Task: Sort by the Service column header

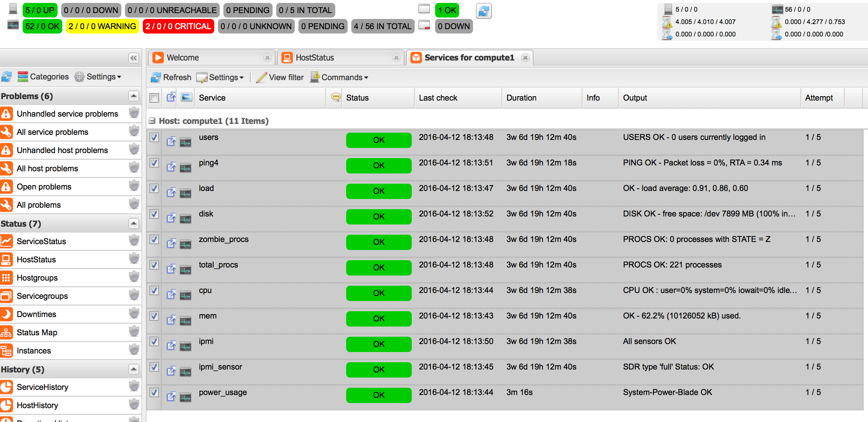Action: click(x=260, y=98)
